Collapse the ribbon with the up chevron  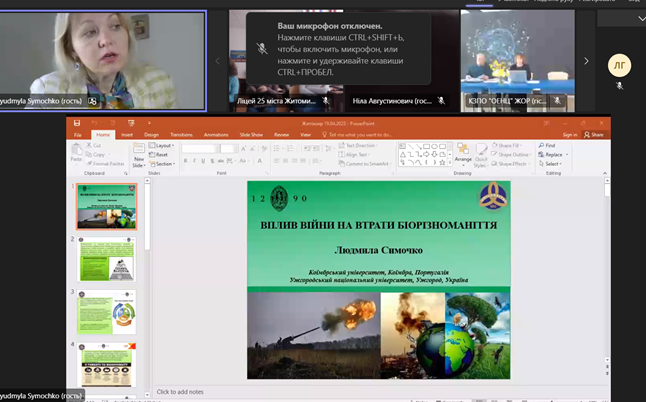coord(605,173)
